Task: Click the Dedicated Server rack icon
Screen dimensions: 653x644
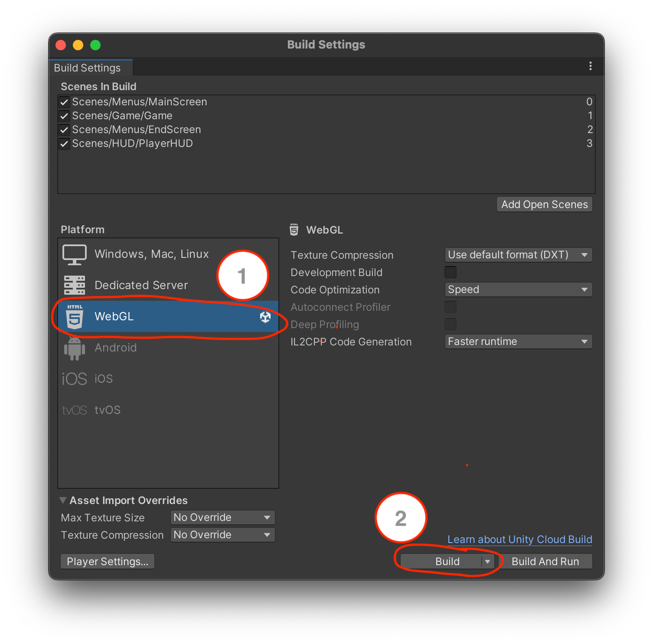Action: tap(75, 285)
